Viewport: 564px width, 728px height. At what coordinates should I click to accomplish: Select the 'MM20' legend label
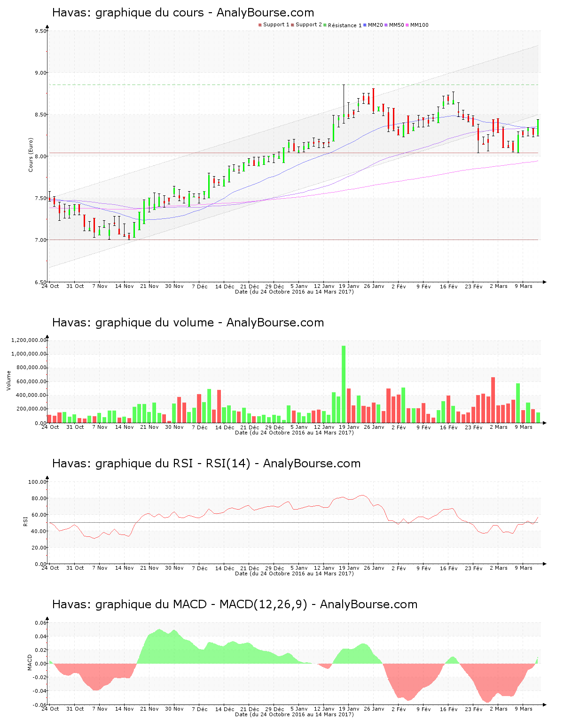[x=376, y=25]
